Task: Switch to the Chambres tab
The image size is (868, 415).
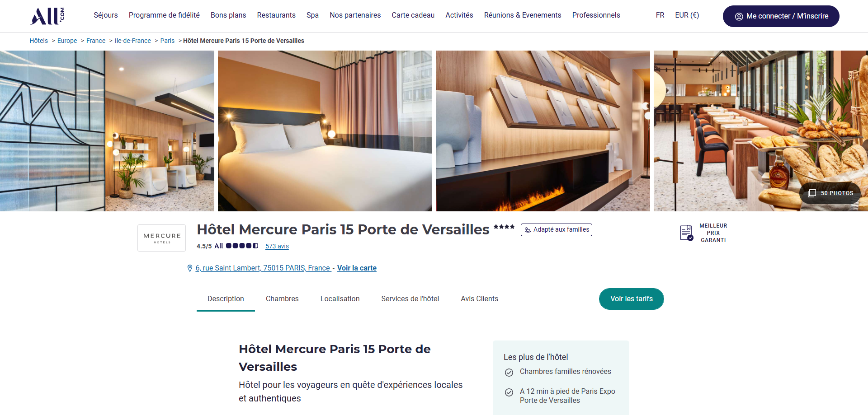Action: (x=282, y=299)
